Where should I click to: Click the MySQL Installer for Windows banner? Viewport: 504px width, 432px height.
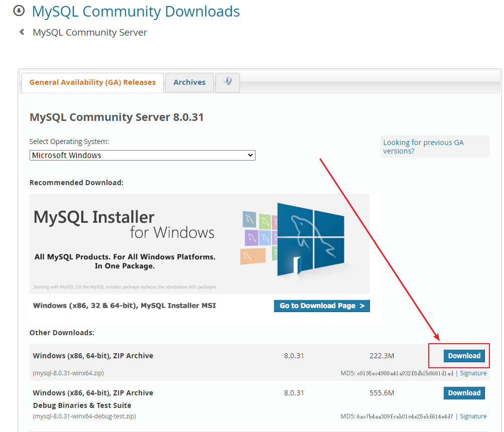point(199,243)
